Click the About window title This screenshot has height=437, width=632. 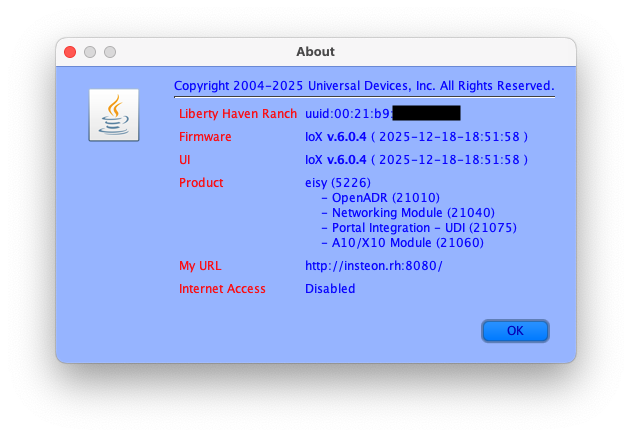click(x=316, y=52)
